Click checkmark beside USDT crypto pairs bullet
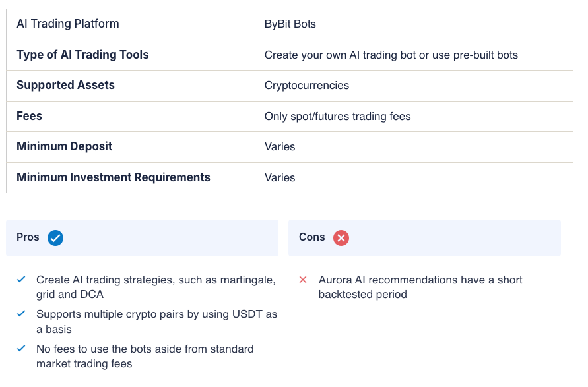 click(21, 314)
